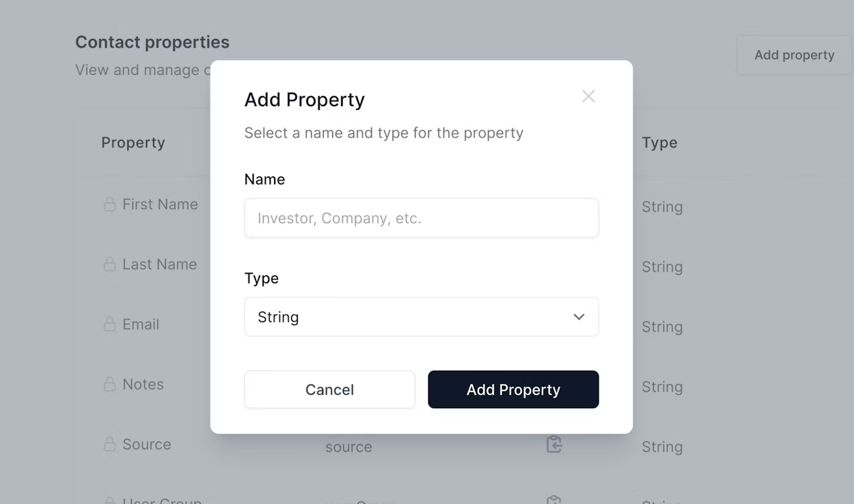854x504 pixels.
Task: Click the lock icon beside First Name
Action: click(109, 204)
